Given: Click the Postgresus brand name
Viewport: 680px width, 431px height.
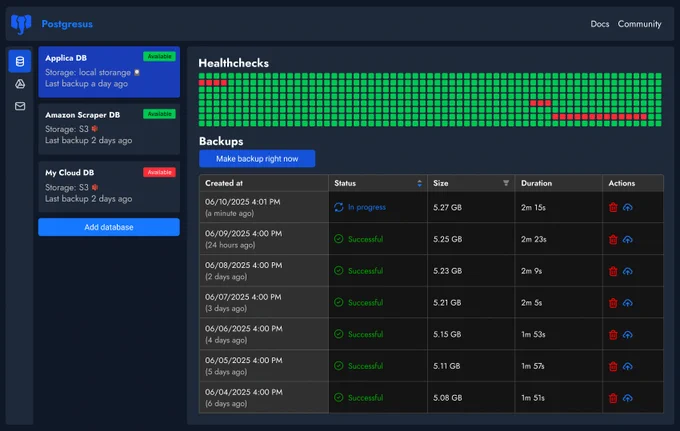Looking at the screenshot, I should (67, 24).
